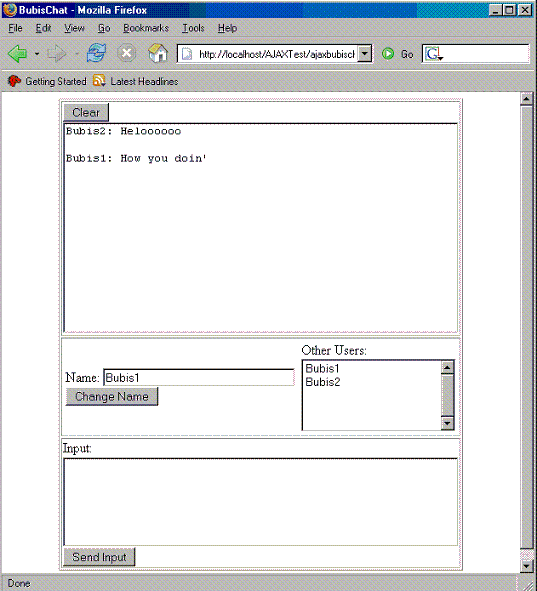Open the Tools menu
This screenshot has height=591, width=537.
pos(193,28)
